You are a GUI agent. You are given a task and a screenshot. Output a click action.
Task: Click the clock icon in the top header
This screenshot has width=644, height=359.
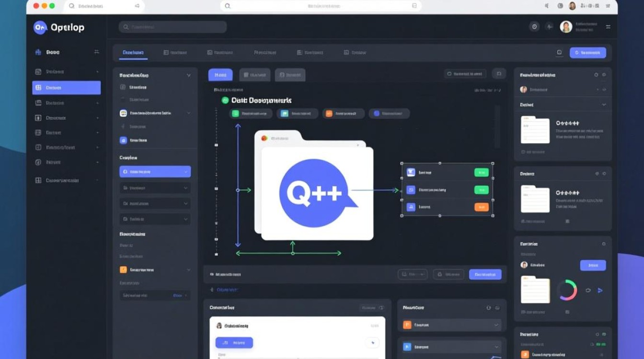click(534, 27)
